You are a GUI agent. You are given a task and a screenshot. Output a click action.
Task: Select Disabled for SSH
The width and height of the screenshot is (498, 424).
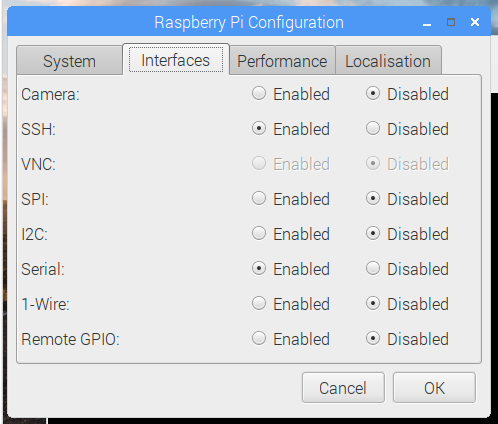tap(373, 128)
